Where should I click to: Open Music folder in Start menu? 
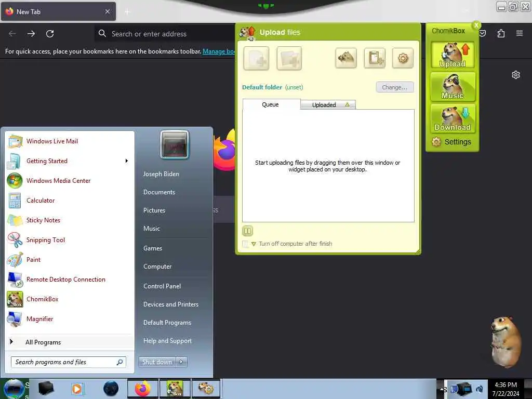point(152,229)
